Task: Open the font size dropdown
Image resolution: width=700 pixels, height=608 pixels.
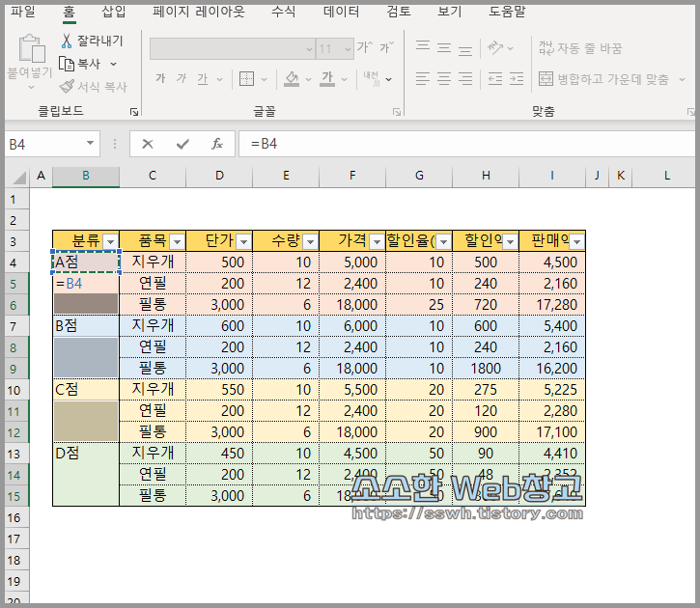Action: point(348,48)
